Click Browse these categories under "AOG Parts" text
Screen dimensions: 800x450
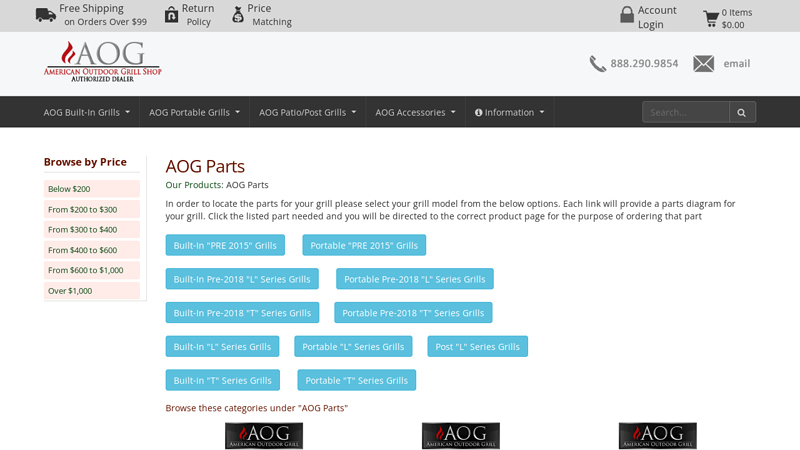(257, 408)
